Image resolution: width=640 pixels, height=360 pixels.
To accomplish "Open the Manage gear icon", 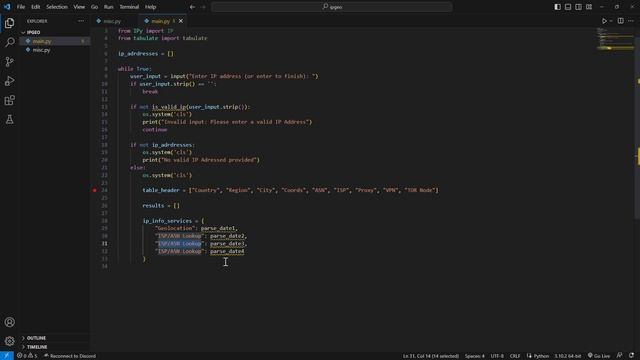I will (x=9, y=341).
